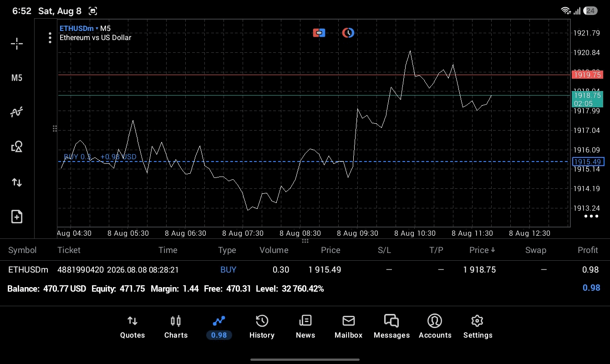Switch to the Quotes tab
The height and width of the screenshot is (364, 610).
[132, 327]
